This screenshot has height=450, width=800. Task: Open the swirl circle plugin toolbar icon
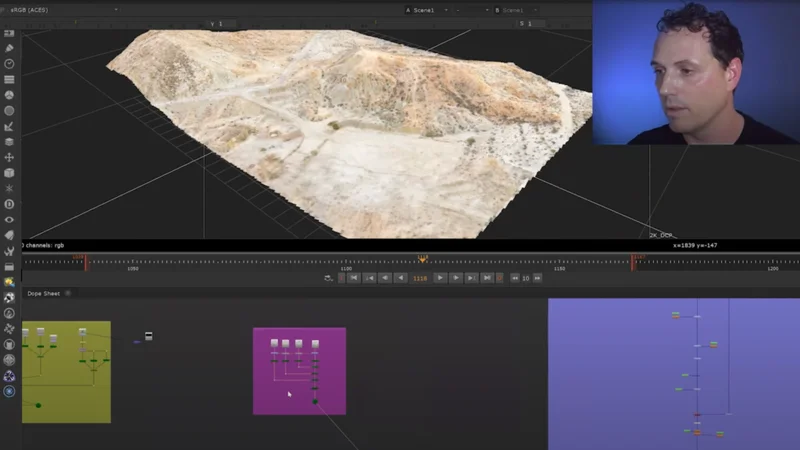coord(9,313)
